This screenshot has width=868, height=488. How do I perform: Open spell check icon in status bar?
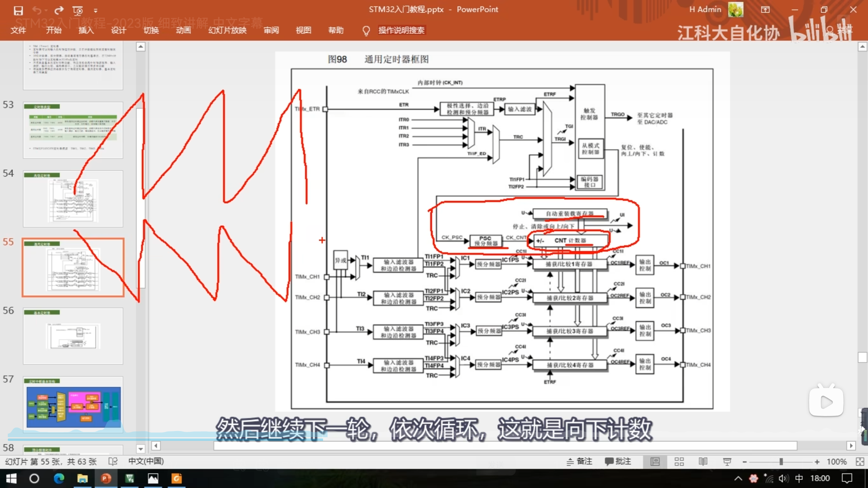click(x=113, y=462)
